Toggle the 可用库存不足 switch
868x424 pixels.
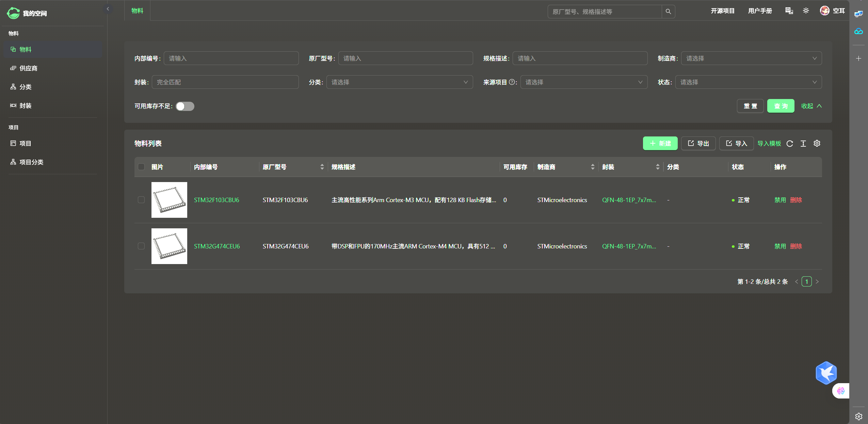(x=185, y=106)
